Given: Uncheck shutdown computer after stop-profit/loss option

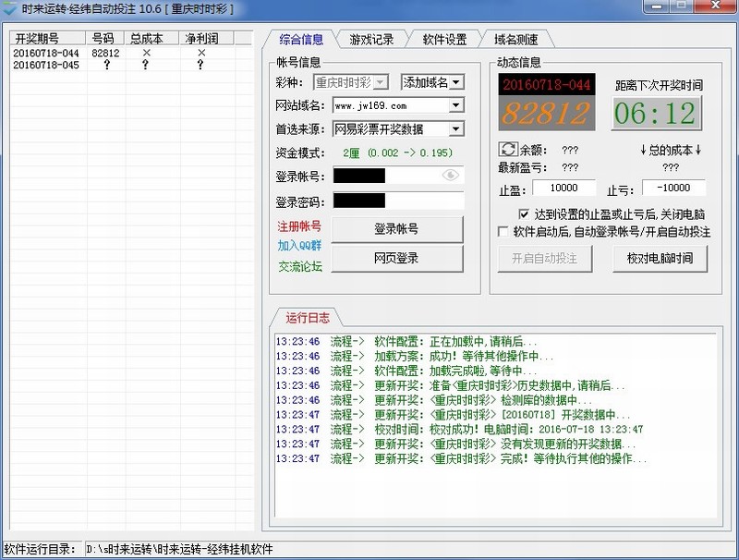Looking at the screenshot, I should point(525,214).
